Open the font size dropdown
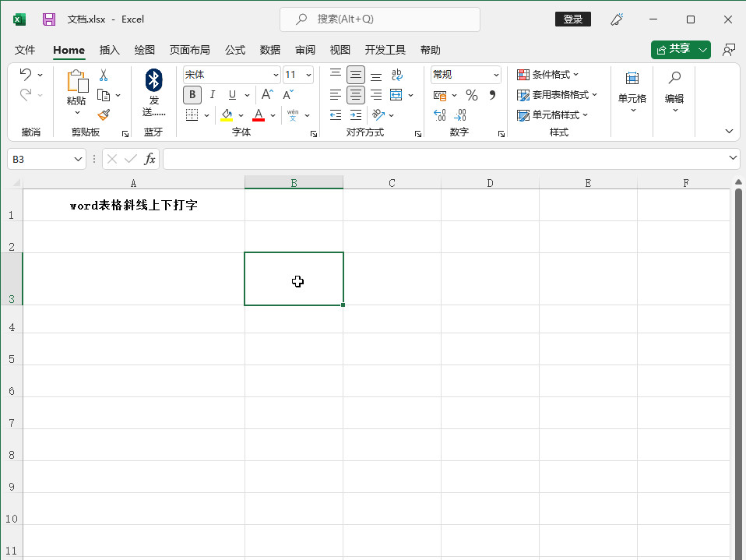 (x=308, y=75)
